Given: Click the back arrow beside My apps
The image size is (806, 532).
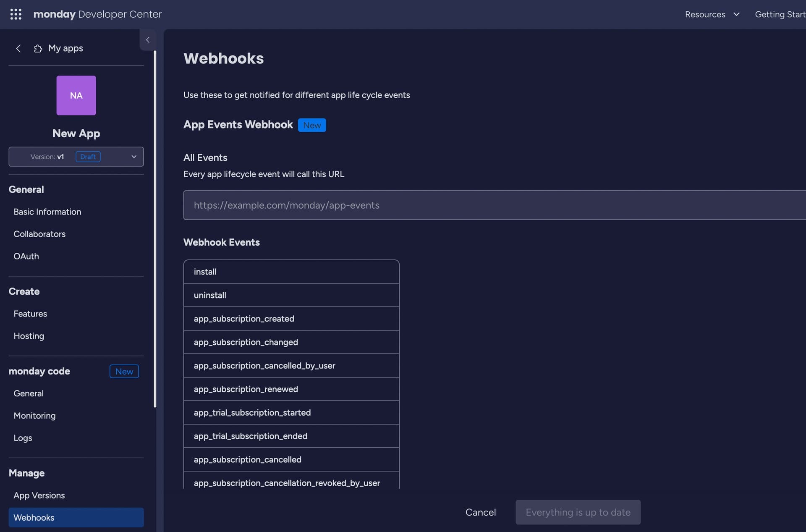Looking at the screenshot, I should (x=18, y=48).
